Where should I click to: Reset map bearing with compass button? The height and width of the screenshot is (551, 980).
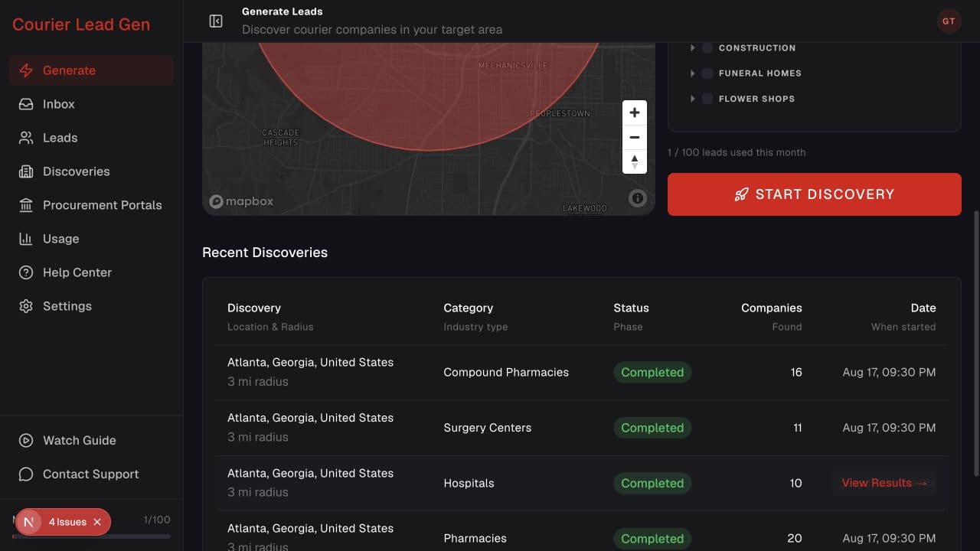635,161
